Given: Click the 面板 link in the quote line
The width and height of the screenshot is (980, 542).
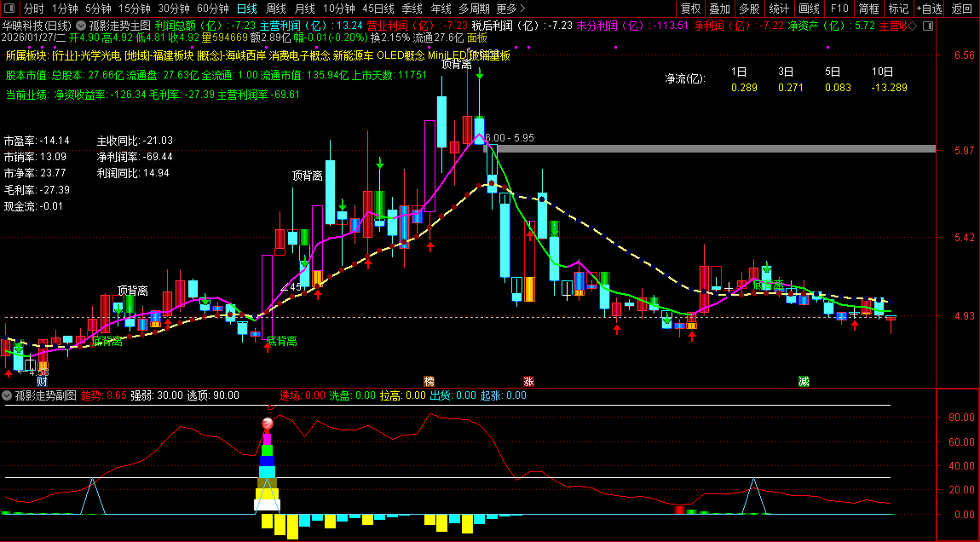Looking at the screenshot, I should [x=477, y=37].
